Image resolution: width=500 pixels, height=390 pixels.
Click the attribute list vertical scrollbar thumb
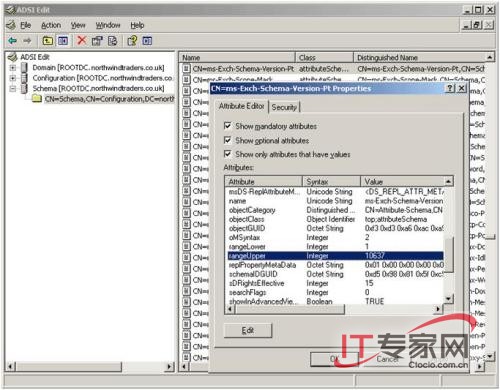449,255
